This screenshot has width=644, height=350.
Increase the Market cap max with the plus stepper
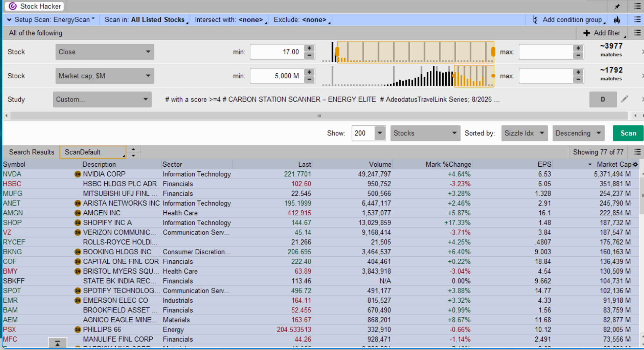tap(578, 72)
